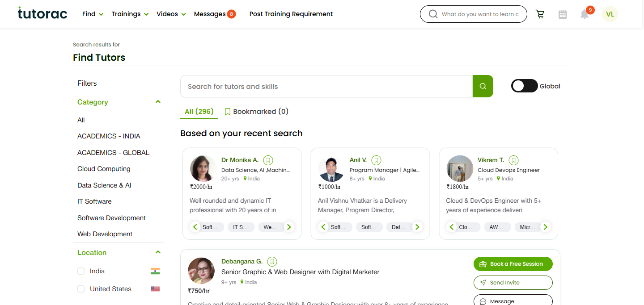This screenshot has height=305, width=644.
Task: Click the United States flag icon
Action: click(155, 289)
